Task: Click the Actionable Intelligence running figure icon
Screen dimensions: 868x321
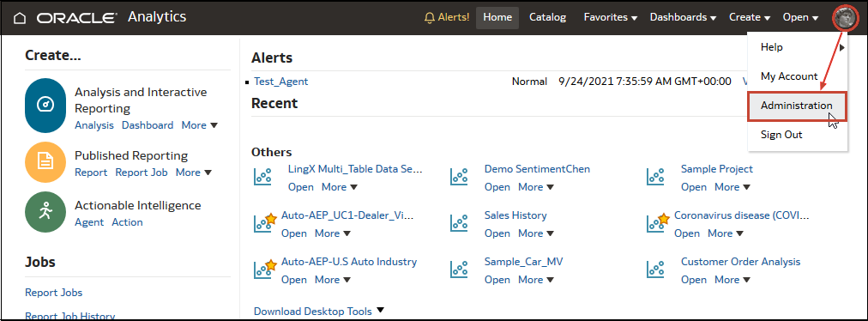Action: tap(45, 211)
